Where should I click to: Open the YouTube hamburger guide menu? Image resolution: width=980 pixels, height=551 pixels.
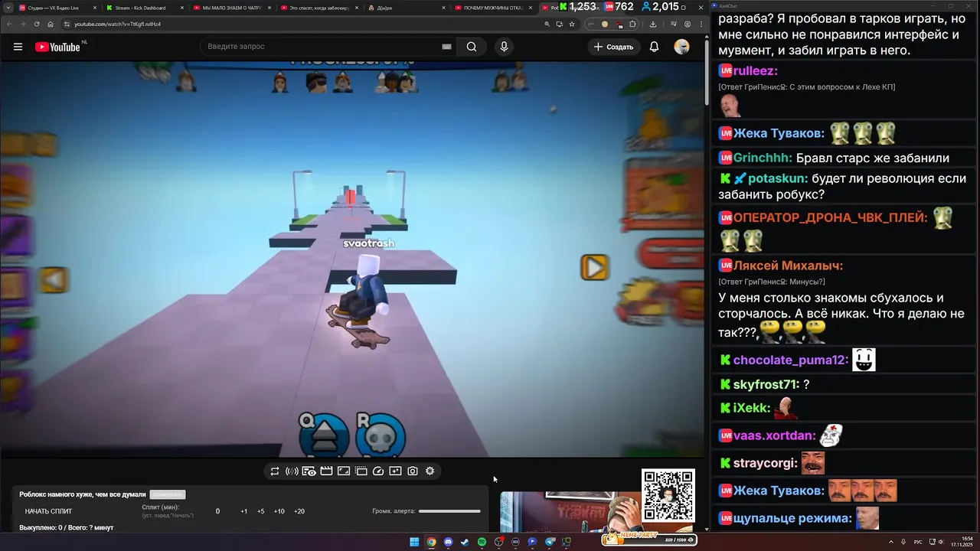pyautogui.click(x=18, y=47)
